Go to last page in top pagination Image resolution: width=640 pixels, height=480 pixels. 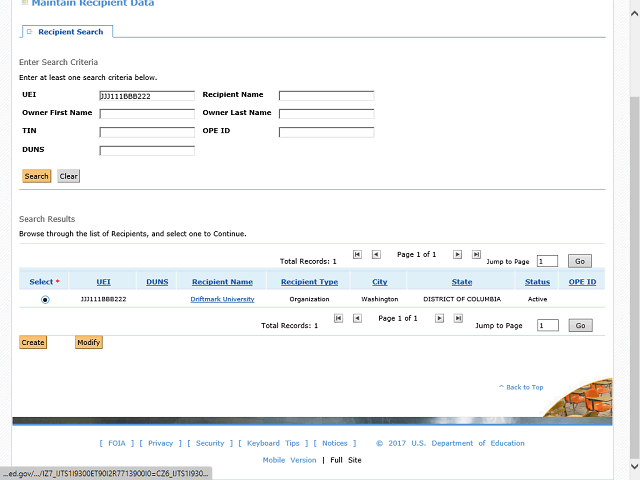pos(476,254)
